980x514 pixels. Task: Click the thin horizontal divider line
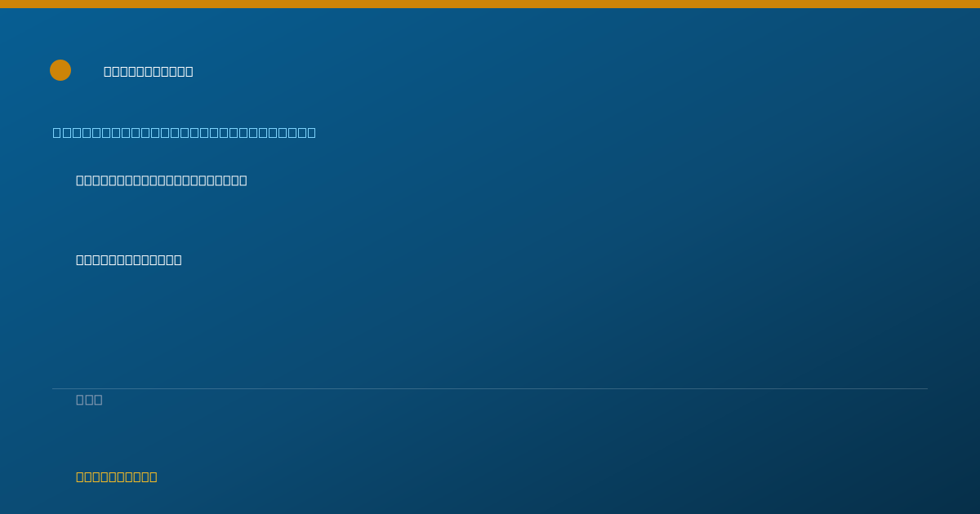click(490, 388)
